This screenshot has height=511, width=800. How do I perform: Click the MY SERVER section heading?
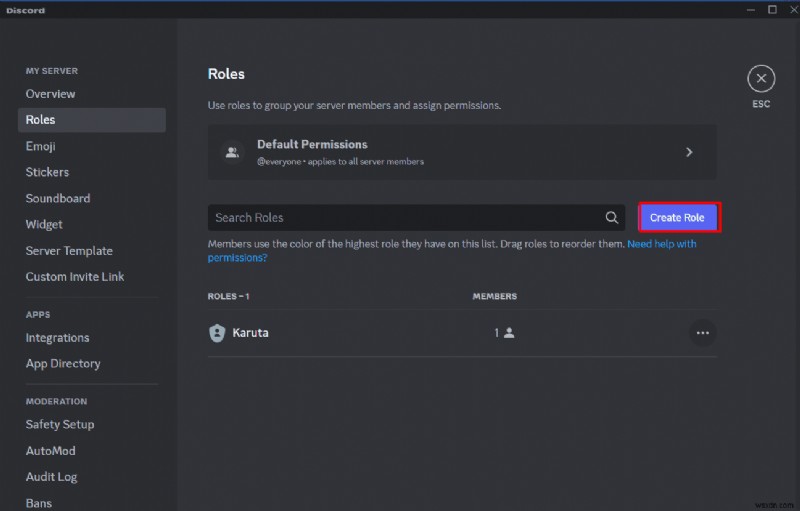[52, 71]
